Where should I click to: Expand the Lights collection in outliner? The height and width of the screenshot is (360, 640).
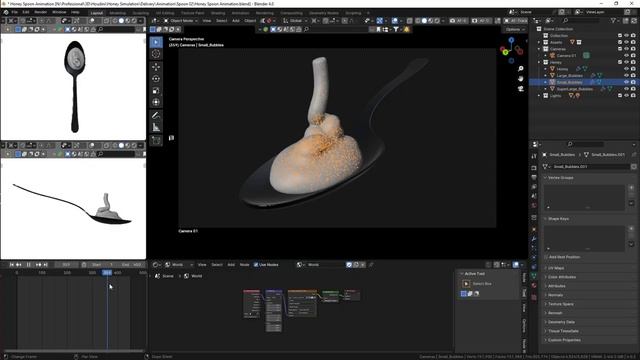point(539,96)
